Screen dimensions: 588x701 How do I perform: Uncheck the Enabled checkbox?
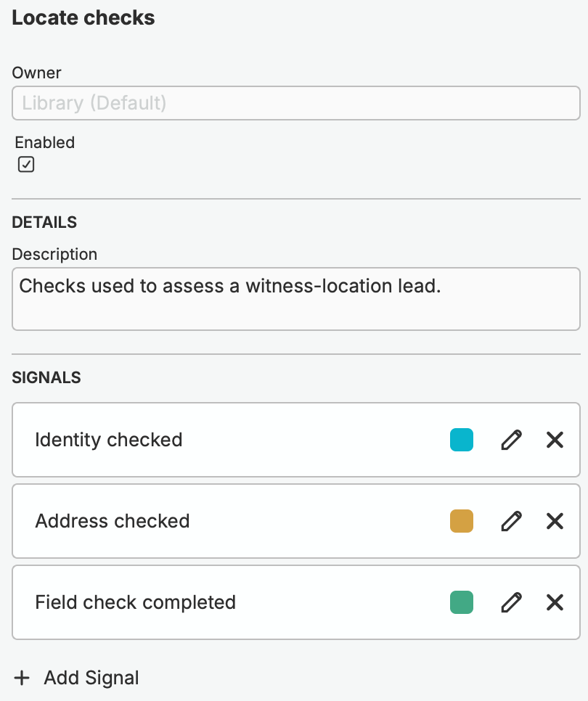26,165
